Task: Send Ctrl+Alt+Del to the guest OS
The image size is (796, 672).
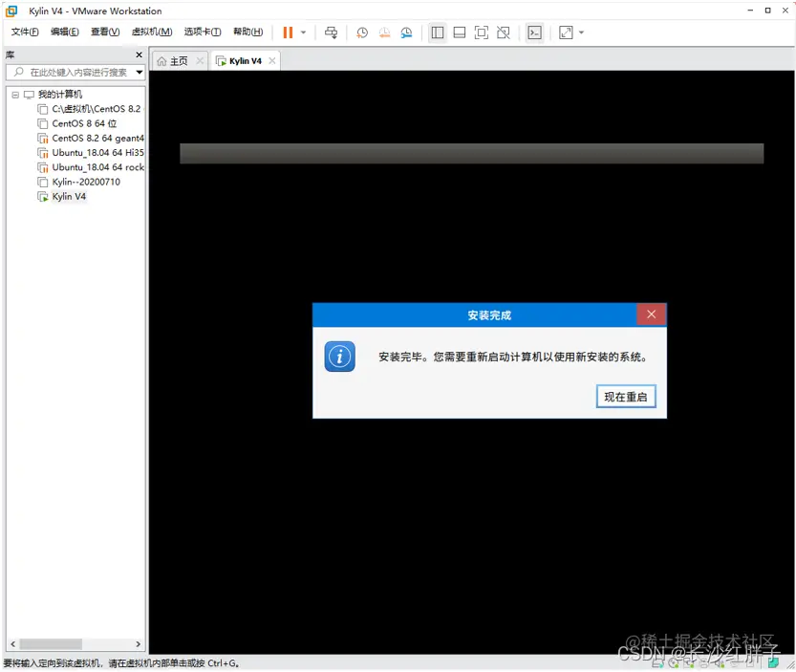Action: pyautogui.click(x=331, y=32)
